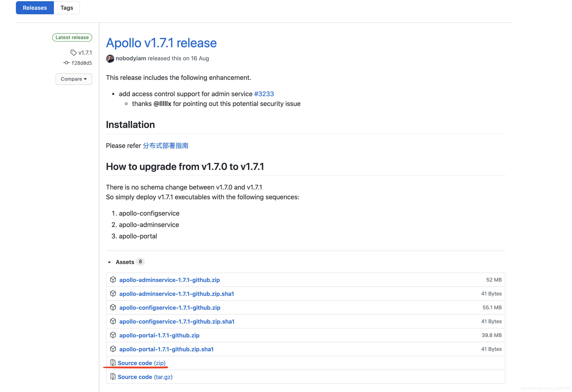Open the v1.7.1 tag link
Viewport: 572px width, 392px height.
click(x=85, y=53)
